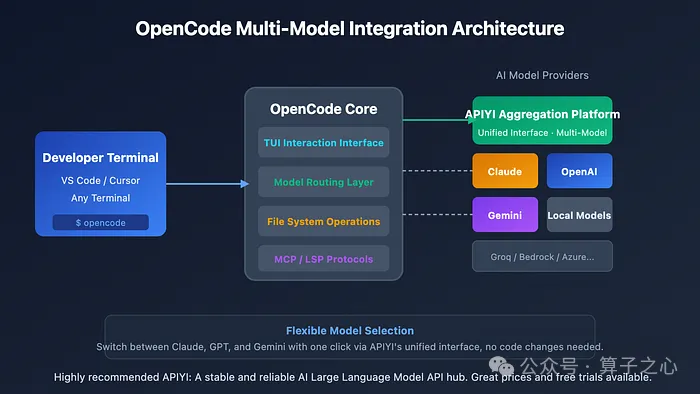
Task: Click the Switch between Claude, GPT sentence
Action: click(x=350, y=347)
